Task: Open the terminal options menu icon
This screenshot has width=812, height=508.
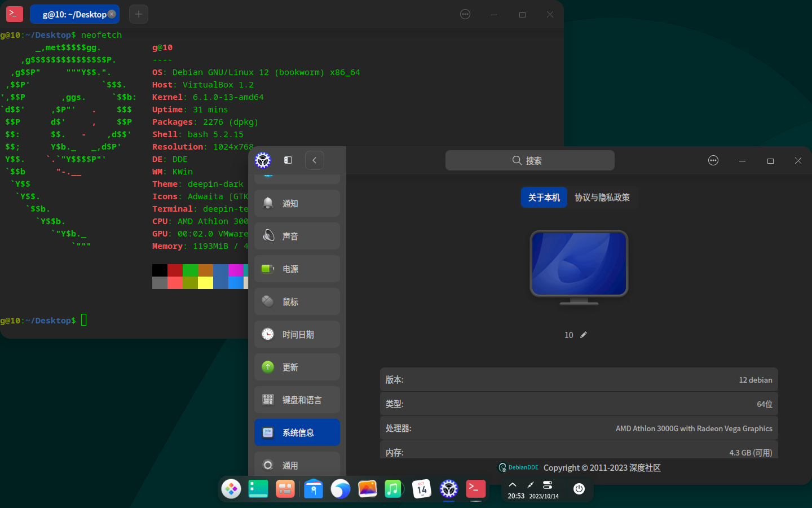Action: (x=465, y=14)
